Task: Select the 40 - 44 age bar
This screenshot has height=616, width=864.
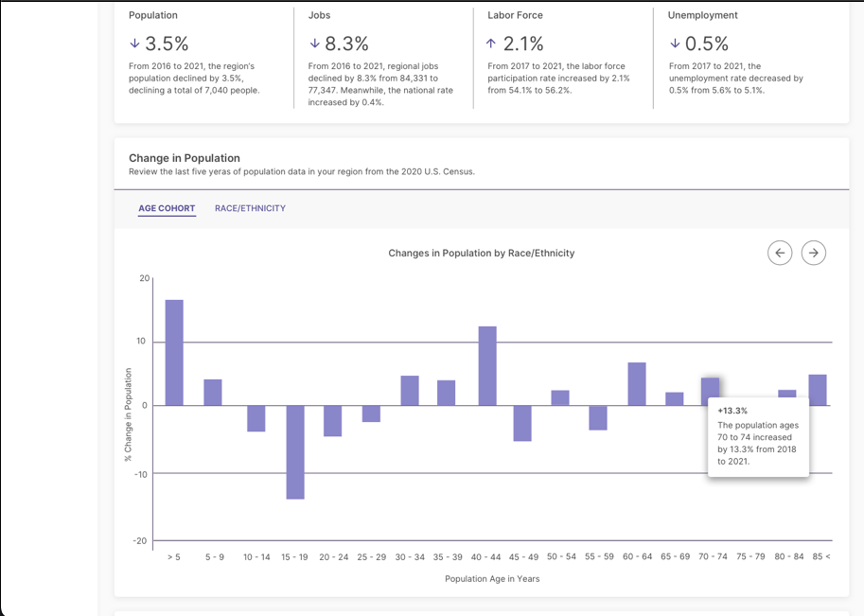Action: [x=487, y=365]
